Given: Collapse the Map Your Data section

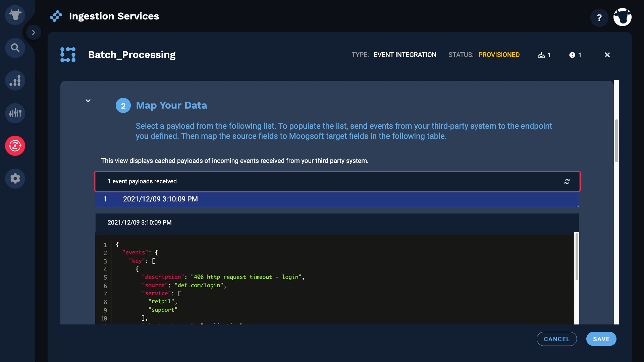Looking at the screenshot, I should pos(88,101).
